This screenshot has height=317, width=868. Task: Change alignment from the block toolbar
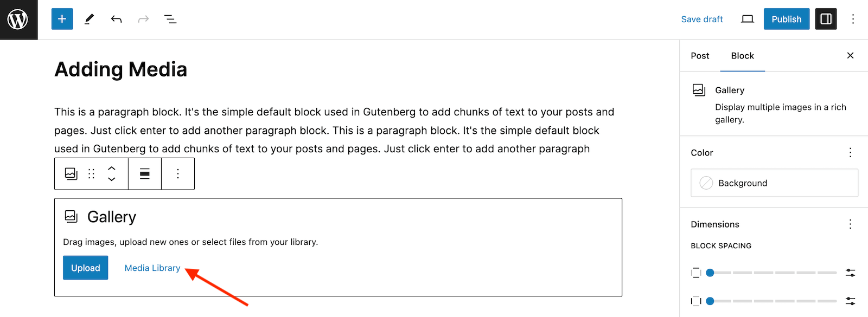point(145,173)
